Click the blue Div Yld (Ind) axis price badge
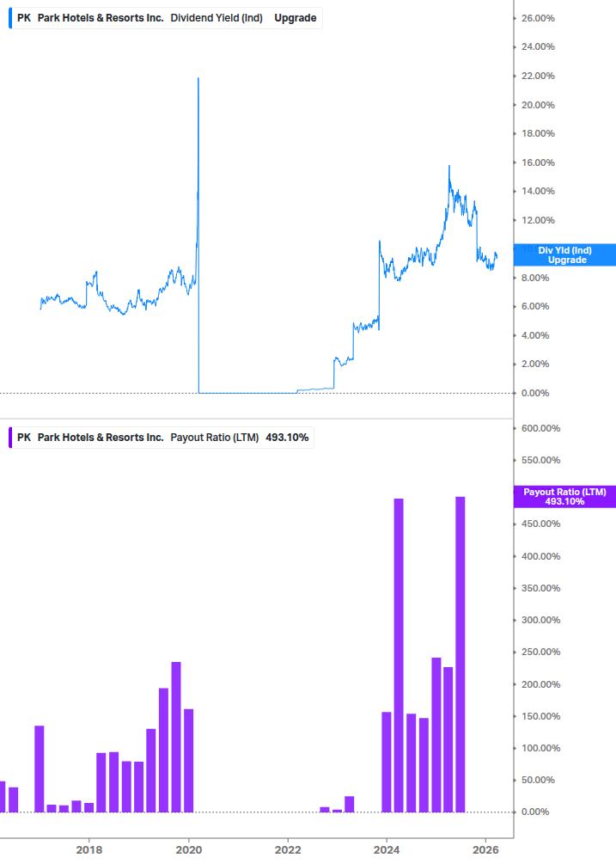 (564, 254)
